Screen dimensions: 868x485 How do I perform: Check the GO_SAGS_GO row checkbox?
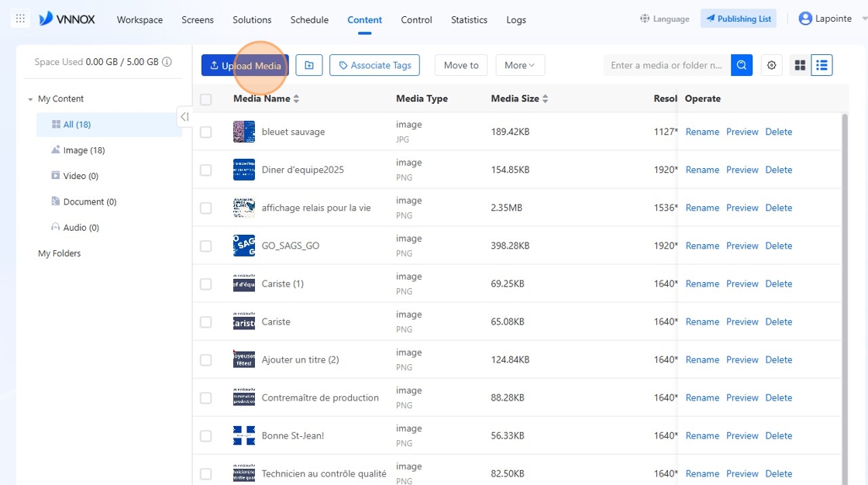(206, 246)
